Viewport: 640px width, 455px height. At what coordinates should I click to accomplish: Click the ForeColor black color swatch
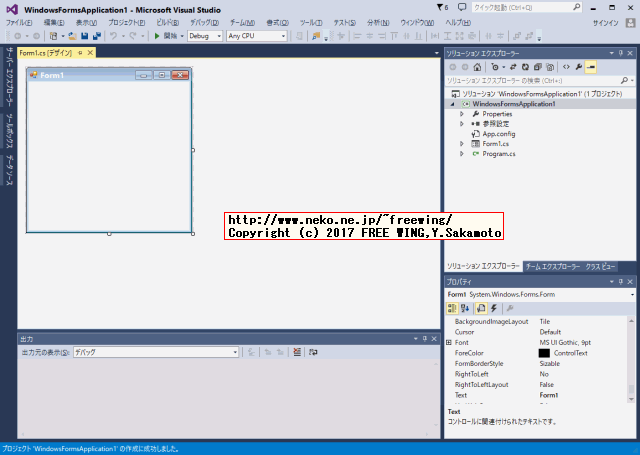point(544,353)
